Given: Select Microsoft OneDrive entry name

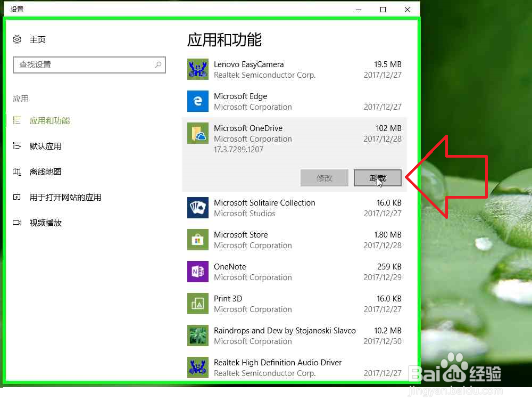Looking at the screenshot, I should coord(248,128).
